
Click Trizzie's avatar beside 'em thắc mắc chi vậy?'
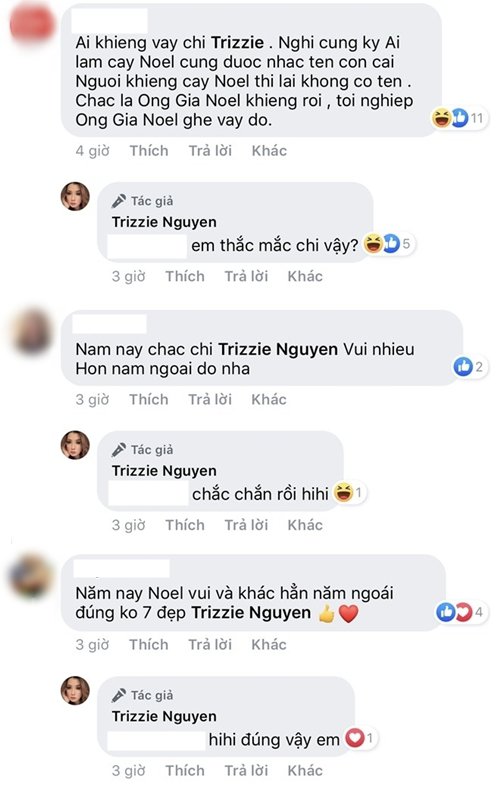[75, 196]
